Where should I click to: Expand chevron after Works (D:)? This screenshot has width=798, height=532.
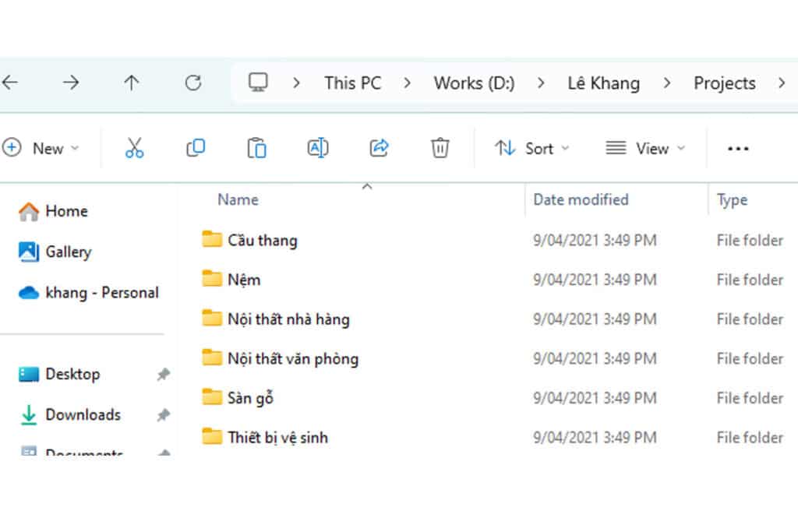pos(541,83)
